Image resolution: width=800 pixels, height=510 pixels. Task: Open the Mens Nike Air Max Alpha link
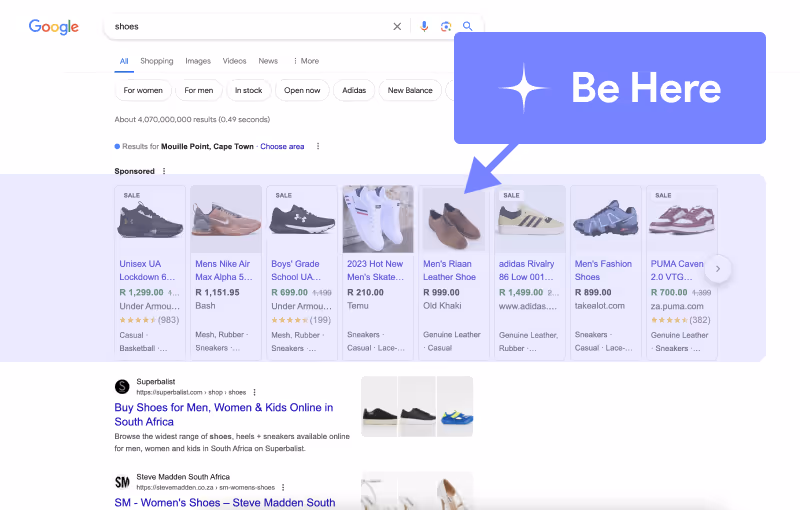223,270
